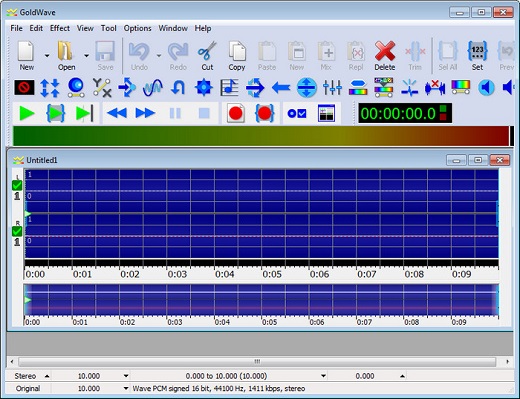Open control properties checkbox icon

tap(297, 114)
